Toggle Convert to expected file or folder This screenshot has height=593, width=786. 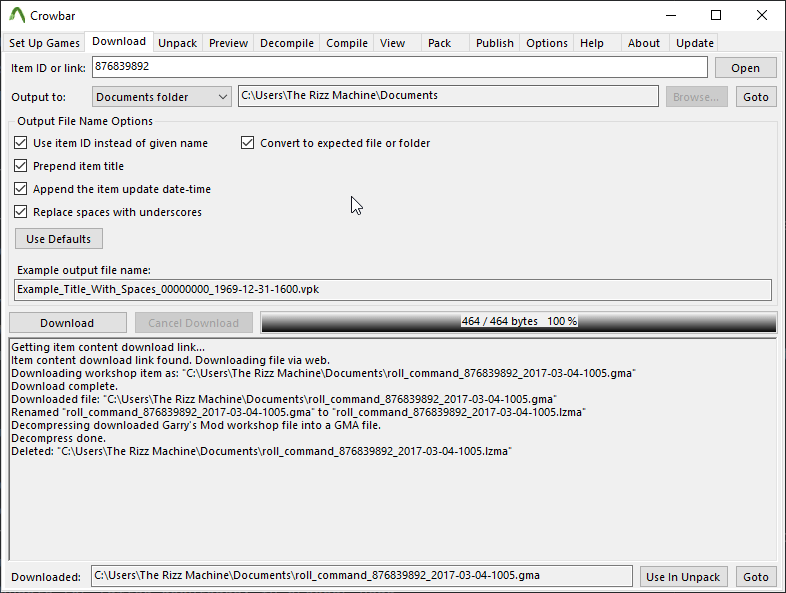(335, 143)
